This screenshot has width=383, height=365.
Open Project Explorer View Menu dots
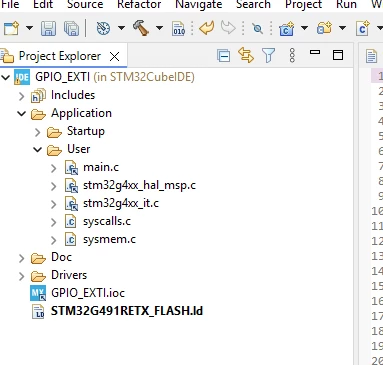pos(292,55)
